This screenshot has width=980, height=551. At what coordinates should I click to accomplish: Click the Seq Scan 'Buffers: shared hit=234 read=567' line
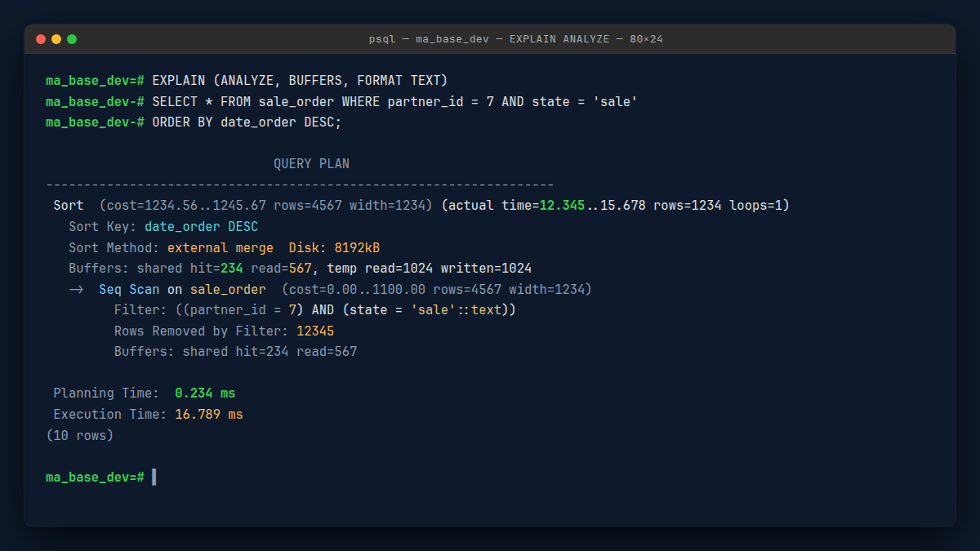point(236,352)
